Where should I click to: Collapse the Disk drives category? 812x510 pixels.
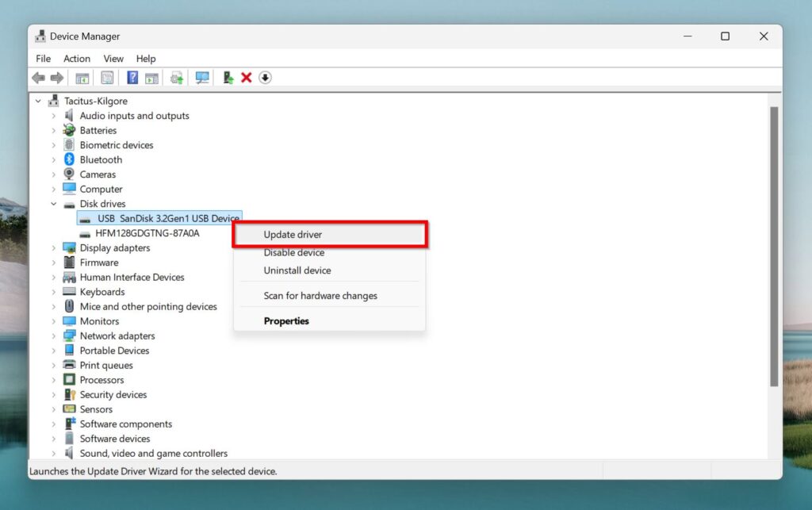pyautogui.click(x=54, y=204)
